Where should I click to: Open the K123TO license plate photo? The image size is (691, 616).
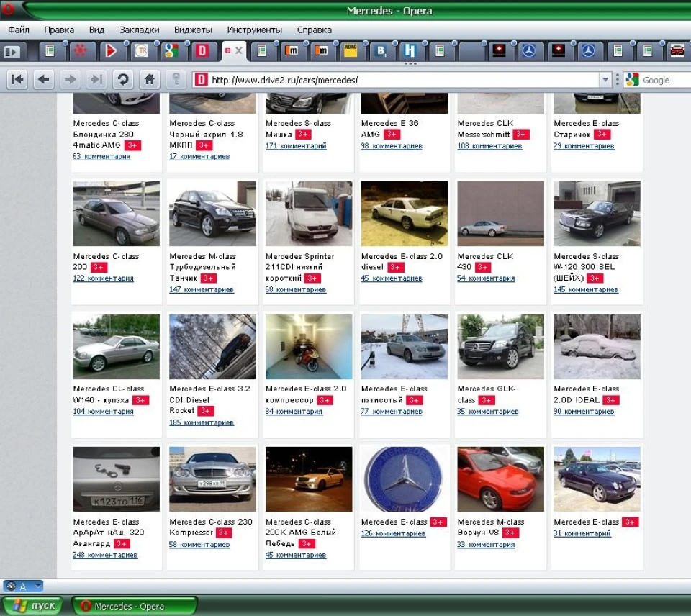117,479
